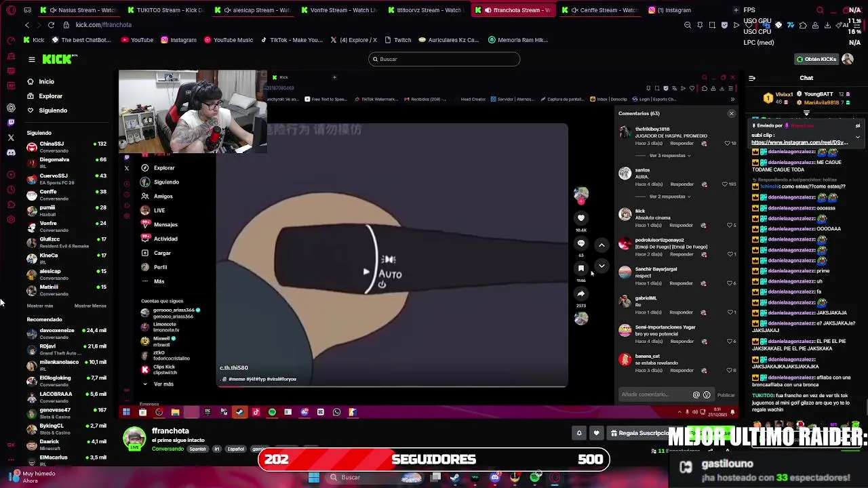Image resolution: width=868 pixels, height=488 pixels.
Task: Open Vonfre followed channel
Action: (x=66, y=226)
